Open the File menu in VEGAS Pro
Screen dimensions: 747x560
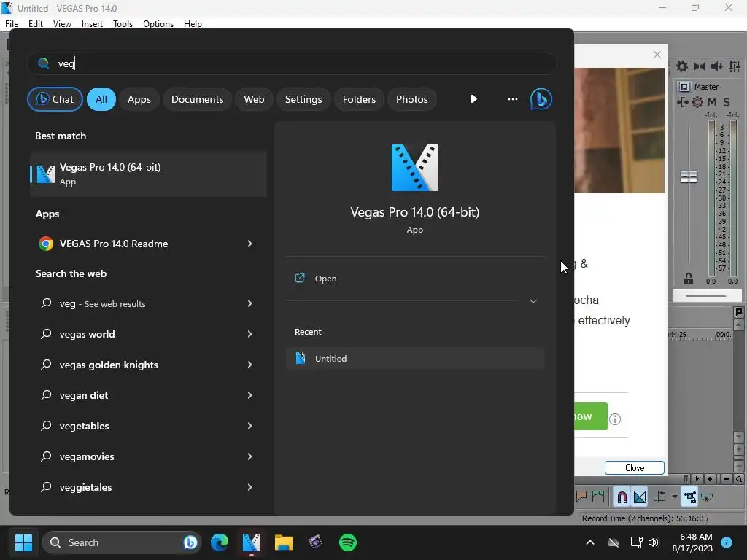coord(12,24)
